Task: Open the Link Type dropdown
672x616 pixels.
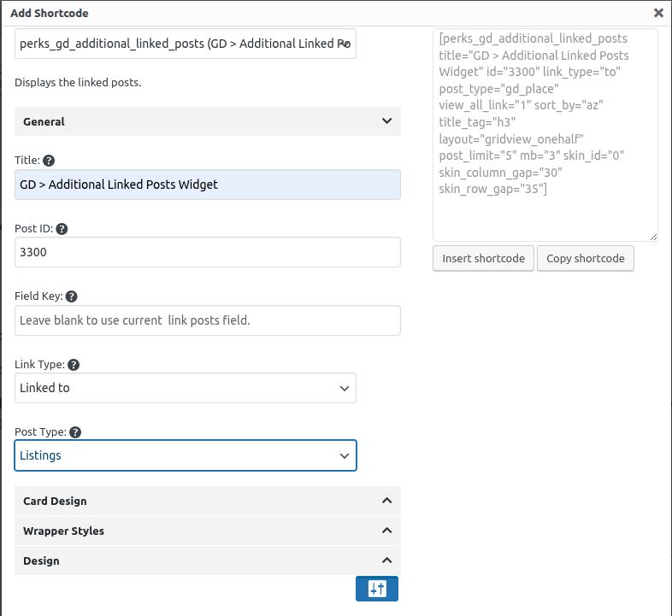Action: [x=185, y=388]
